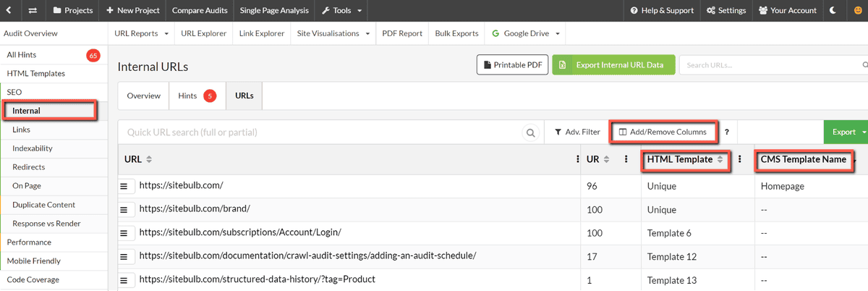This screenshot has width=868, height=291.
Task: Toggle dark mode moon icon
Action: tap(833, 11)
